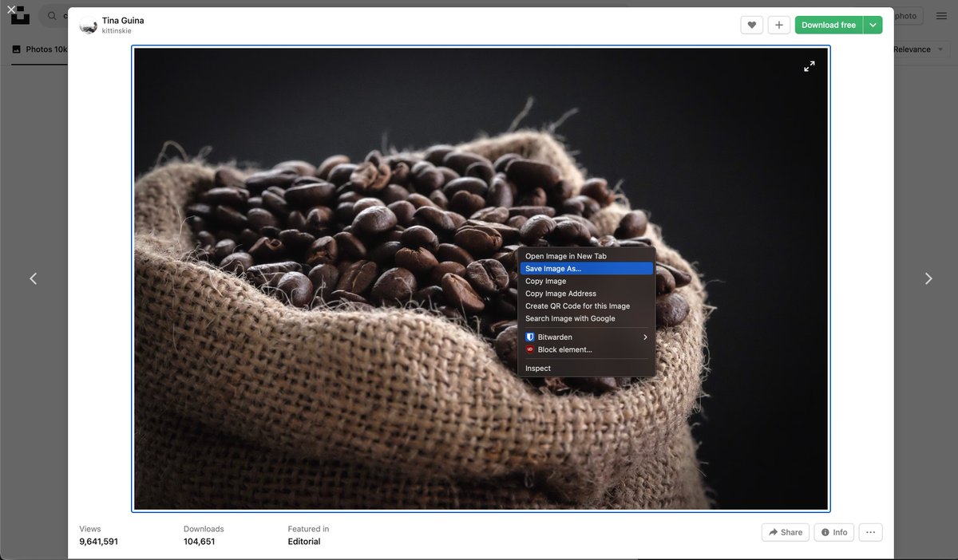The height and width of the screenshot is (560, 958).
Task: Choose Save Image As...
Action: click(587, 269)
